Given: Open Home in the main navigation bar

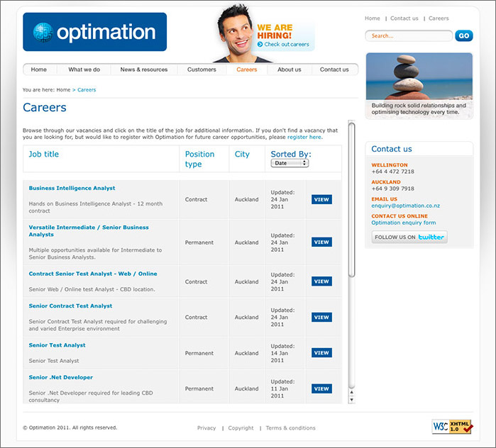Looking at the screenshot, I should tap(39, 69).
